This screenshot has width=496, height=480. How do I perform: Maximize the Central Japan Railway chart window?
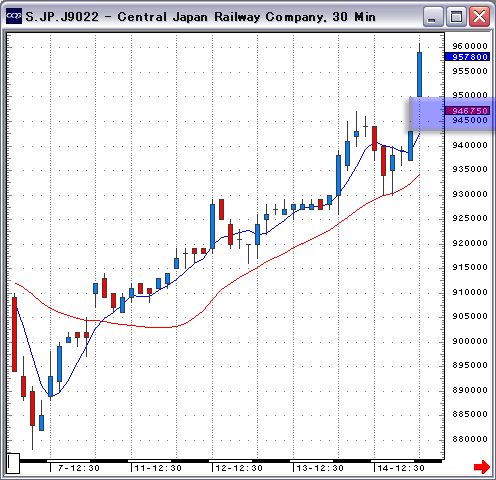456,17
